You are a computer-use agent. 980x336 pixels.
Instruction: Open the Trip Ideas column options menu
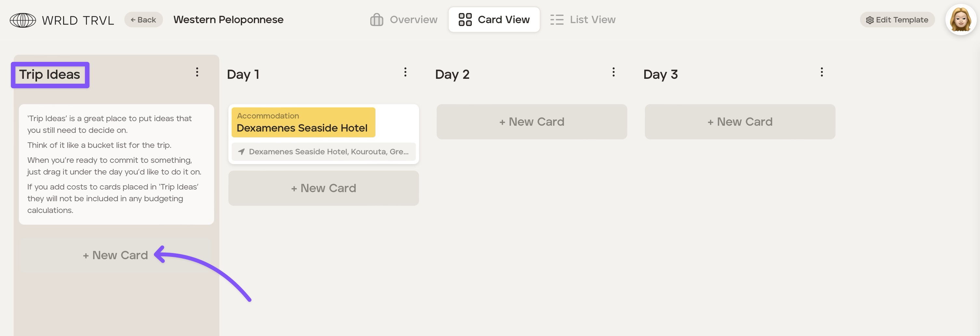pyautogui.click(x=197, y=72)
